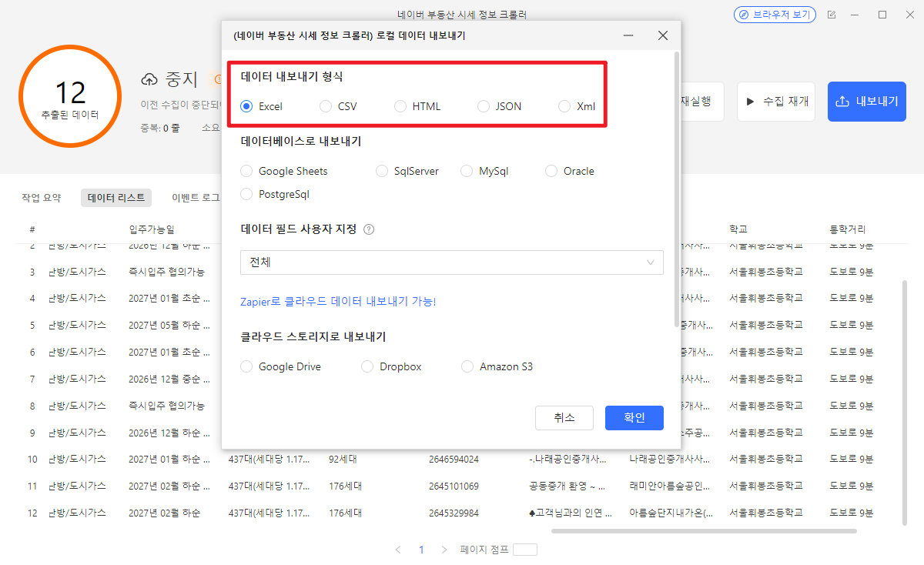Click 2027년 05월 하순 in row 5
This screenshot has width=924, height=565.
pyautogui.click(x=169, y=325)
